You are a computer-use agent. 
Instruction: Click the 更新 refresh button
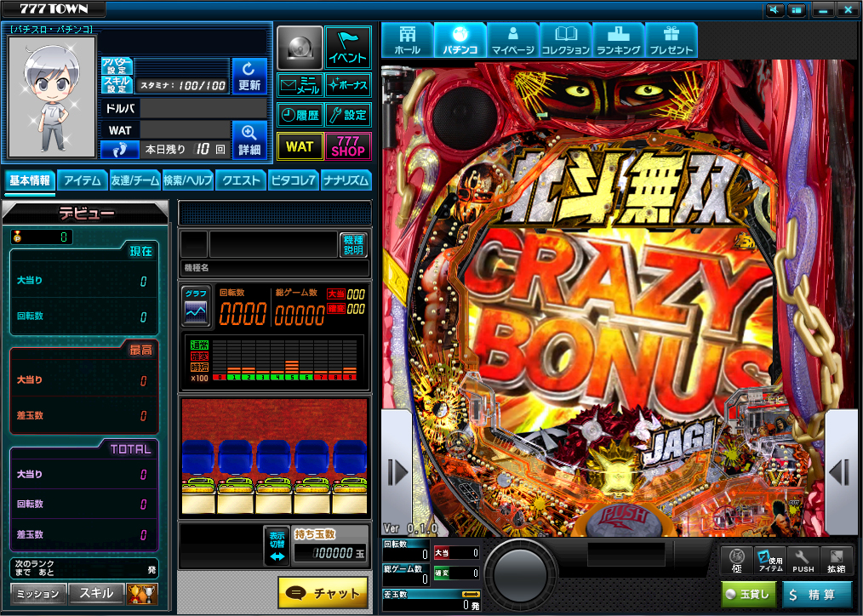(x=249, y=77)
